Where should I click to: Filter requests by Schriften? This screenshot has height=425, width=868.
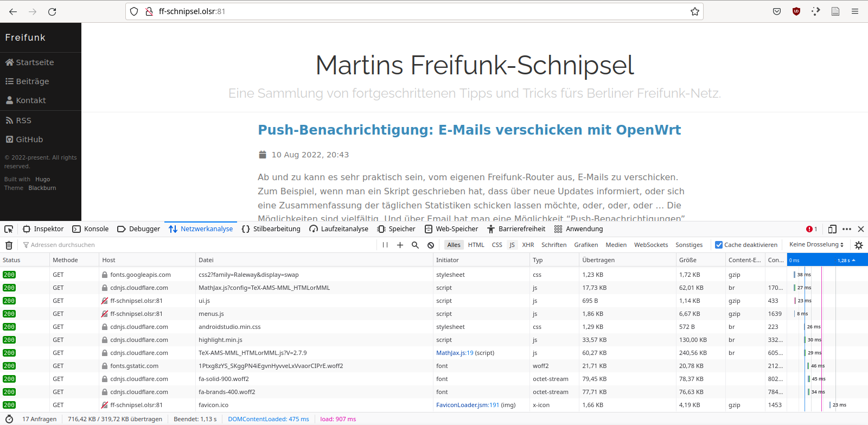[x=554, y=245]
